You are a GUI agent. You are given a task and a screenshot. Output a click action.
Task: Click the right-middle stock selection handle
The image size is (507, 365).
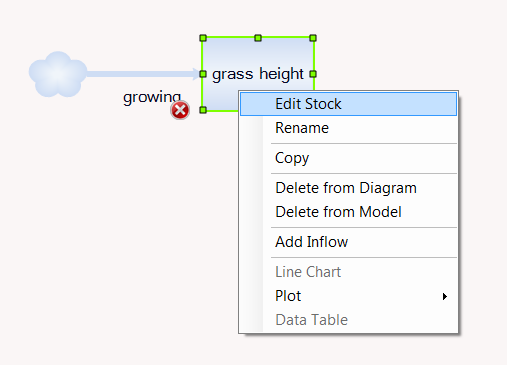pos(313,74)
